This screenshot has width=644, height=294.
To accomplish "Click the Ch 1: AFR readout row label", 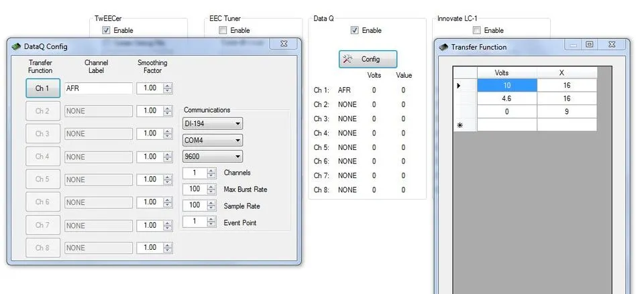I will (321, 90).
